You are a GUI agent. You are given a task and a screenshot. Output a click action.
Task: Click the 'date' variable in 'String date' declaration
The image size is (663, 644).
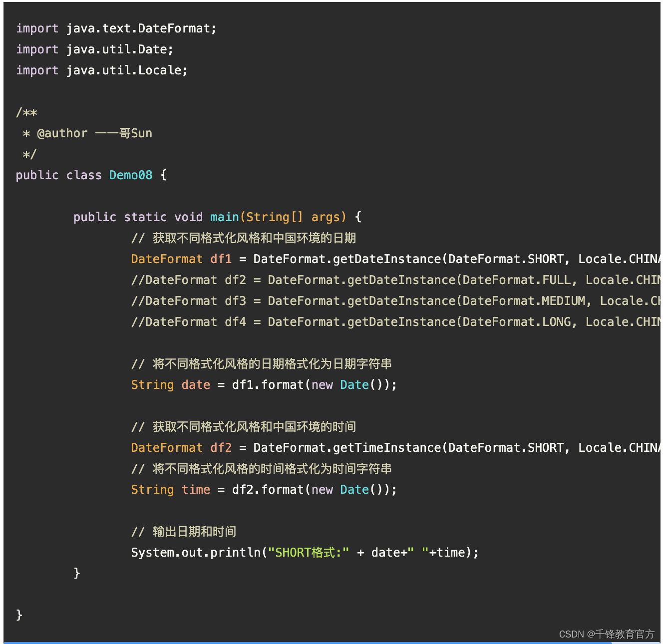click(x=196, y=385)
